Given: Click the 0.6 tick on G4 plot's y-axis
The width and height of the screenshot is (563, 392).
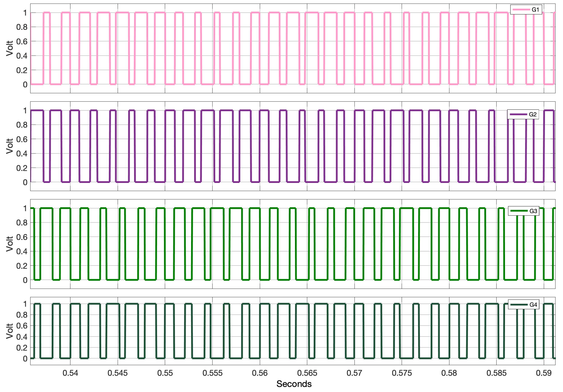Looking at the screenshot, I should (22, 326).
